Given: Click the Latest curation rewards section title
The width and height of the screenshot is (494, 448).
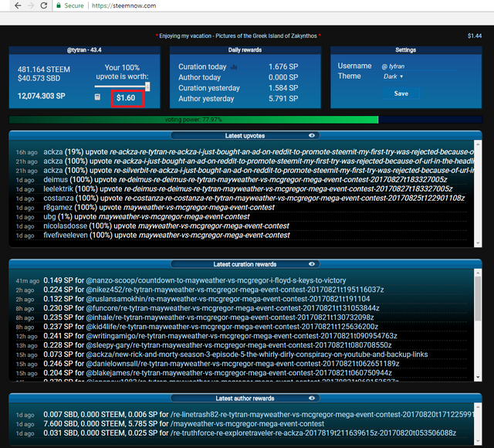Looking at the screenshot, I should (x=245, y=264).
